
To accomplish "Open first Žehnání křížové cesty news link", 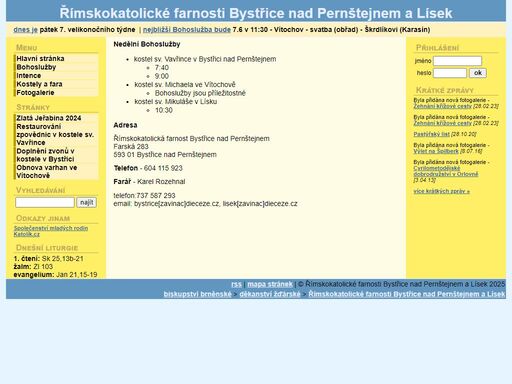I will point(443,106).
